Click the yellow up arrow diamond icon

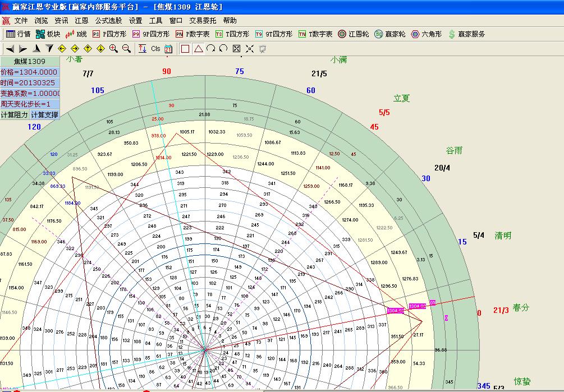pyautogui.click(x=88, y=49)
